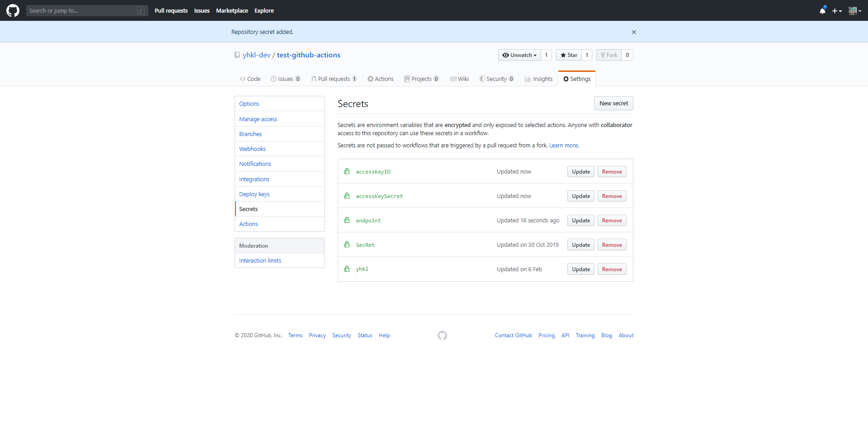This screenshot has height=438, width=868.
Task: Switch to the repository Actions tab
Action: tap(381, 79)
